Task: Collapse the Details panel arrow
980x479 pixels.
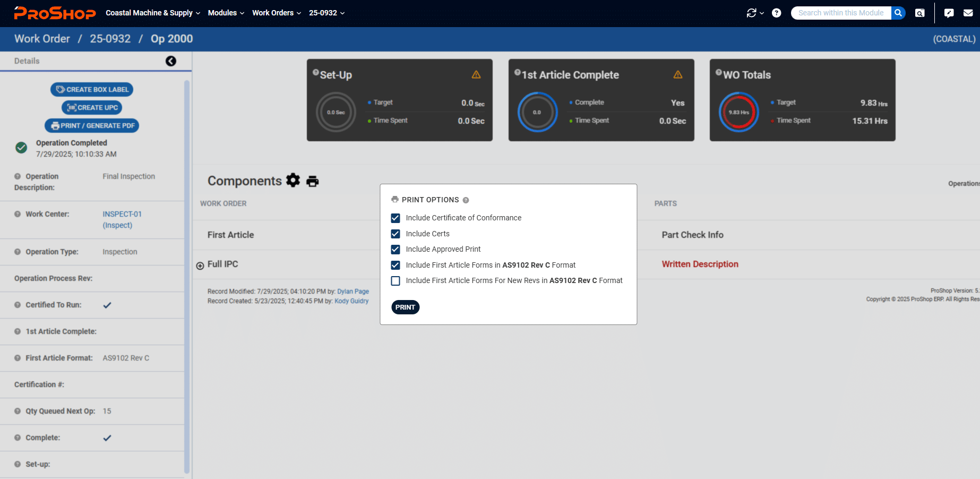Action: click(171, 61)
